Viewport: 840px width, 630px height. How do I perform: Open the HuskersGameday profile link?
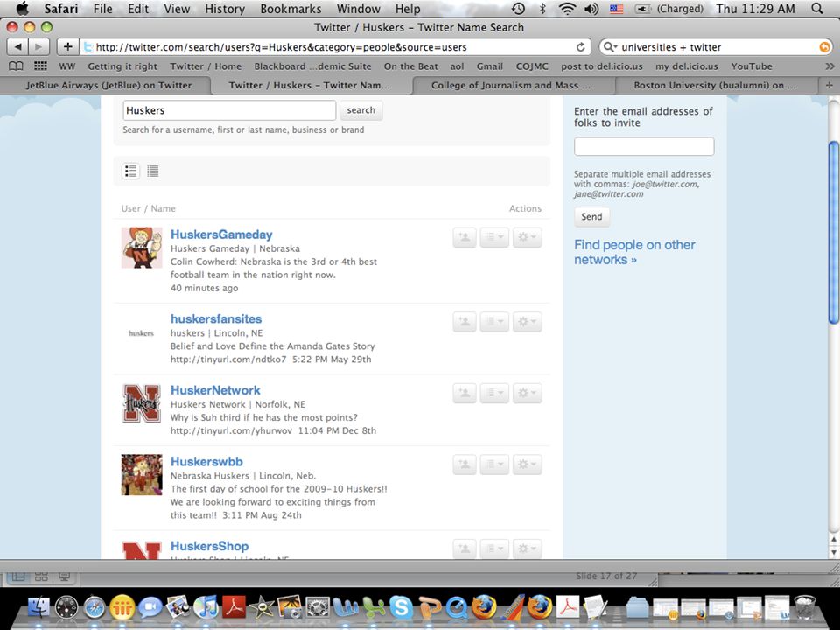click(221, 234)
